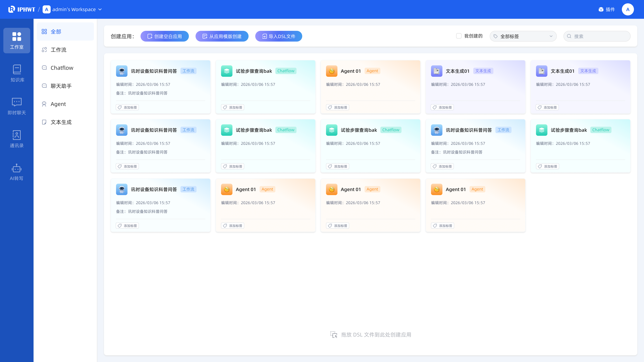Click 添加标签 on first Agent 01 card

337,107
